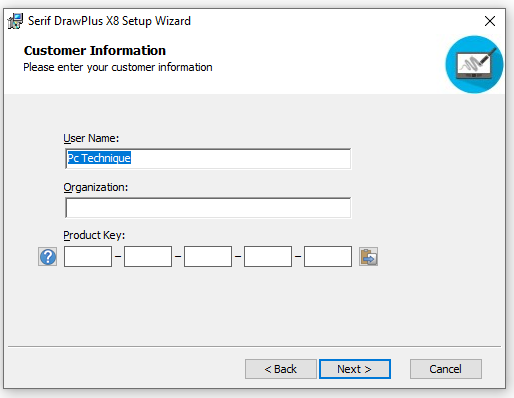Select the second Product Key box

point(148,256)
